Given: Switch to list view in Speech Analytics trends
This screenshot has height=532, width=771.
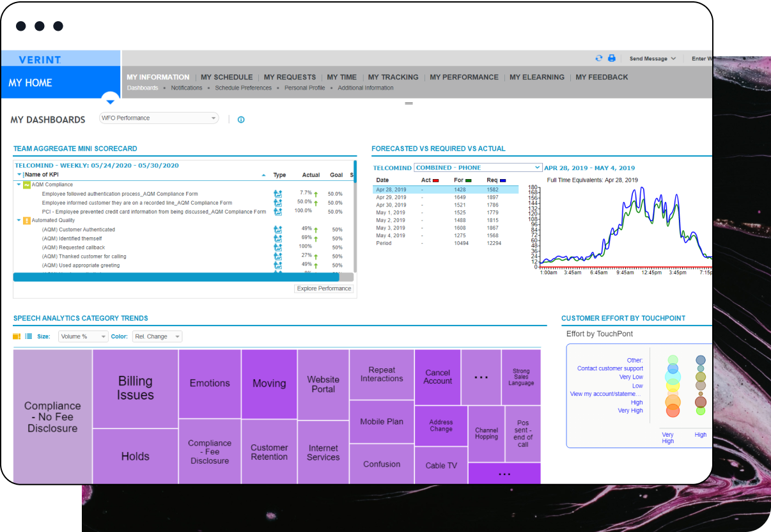Looking at the screenshot, I should click(27, 336).
